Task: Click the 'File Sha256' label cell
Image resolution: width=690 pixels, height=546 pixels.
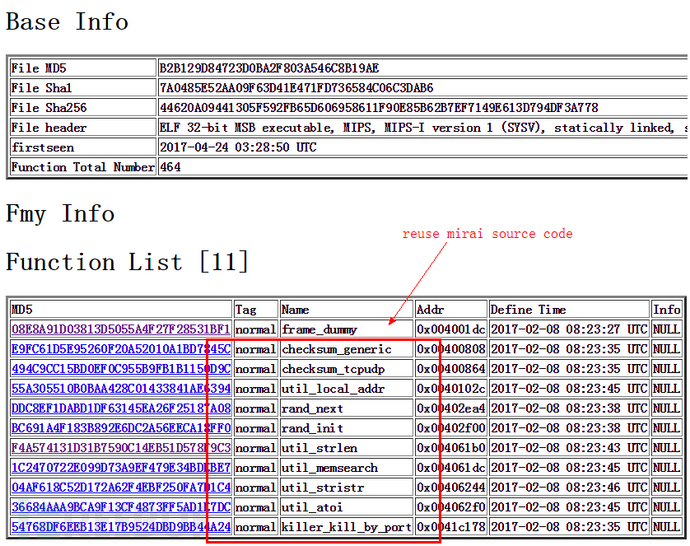Action: pos(83,108)
